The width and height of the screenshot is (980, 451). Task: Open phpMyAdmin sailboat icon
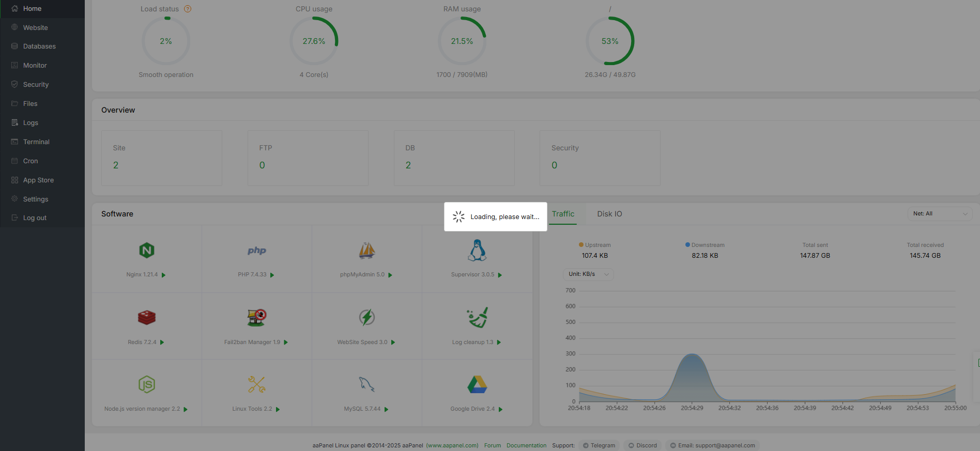(x=366, y=251)
